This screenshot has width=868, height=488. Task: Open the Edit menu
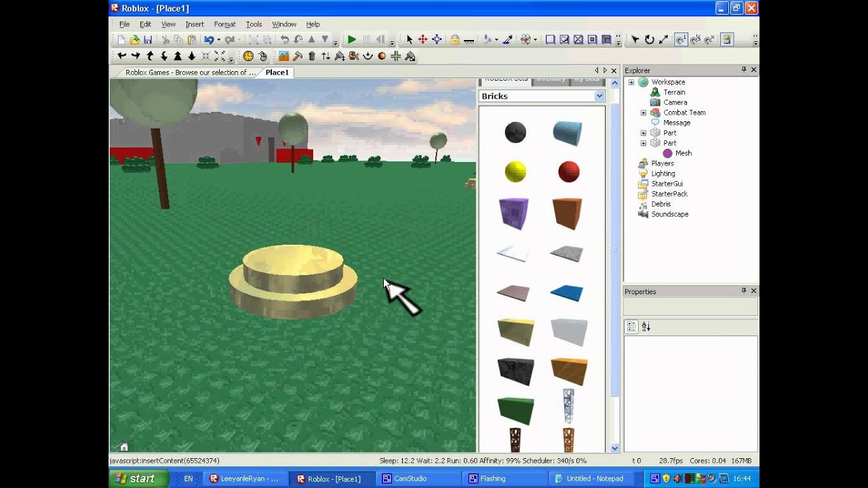click(146, 24)
